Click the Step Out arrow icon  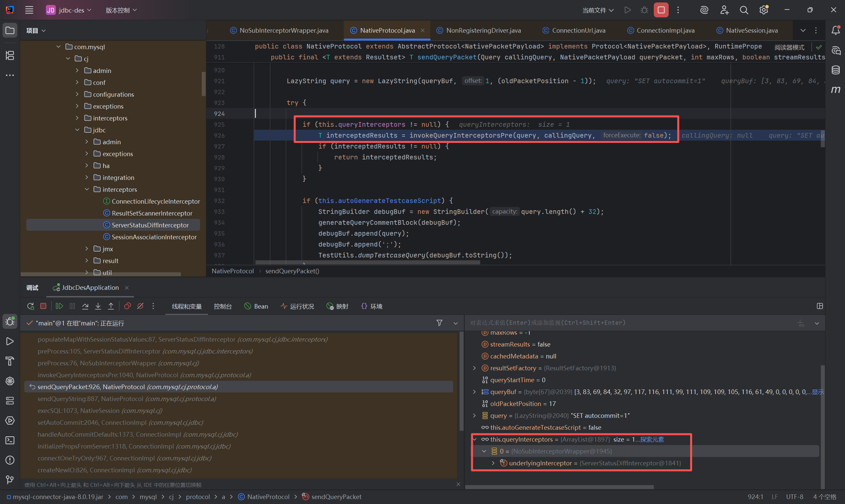[111, 306]
